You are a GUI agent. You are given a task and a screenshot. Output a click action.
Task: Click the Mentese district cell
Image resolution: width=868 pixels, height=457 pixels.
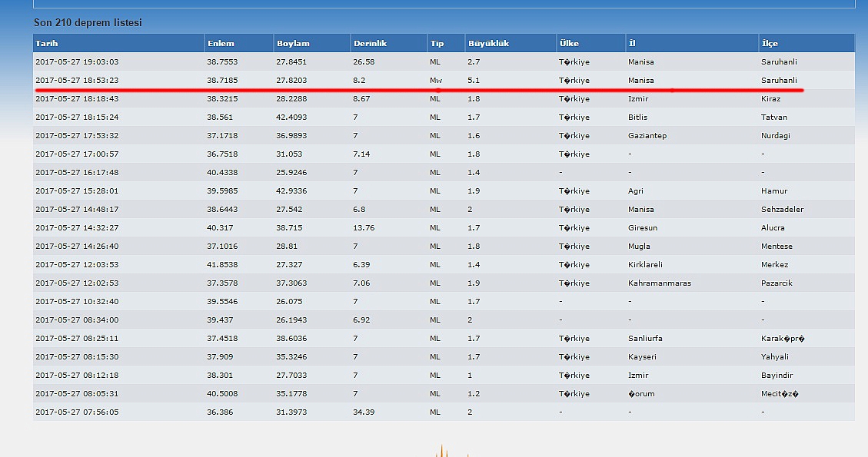(x=777, y=247)
